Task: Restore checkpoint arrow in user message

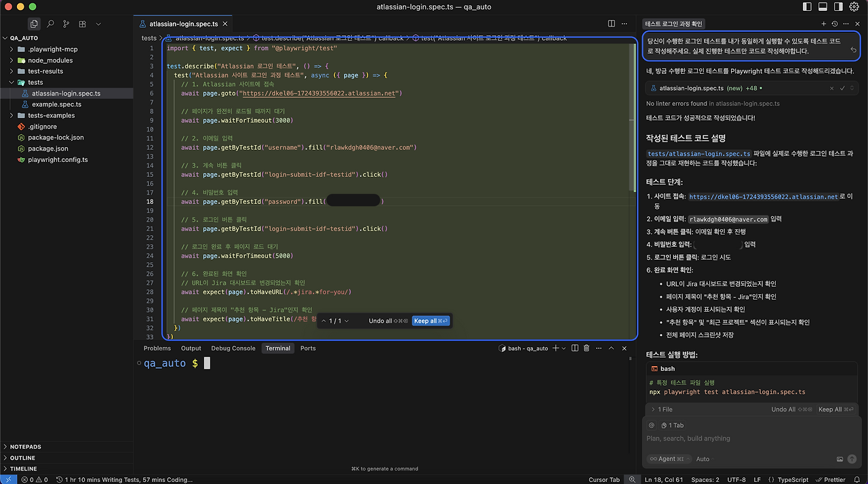Action: click(x=853, y=51)
